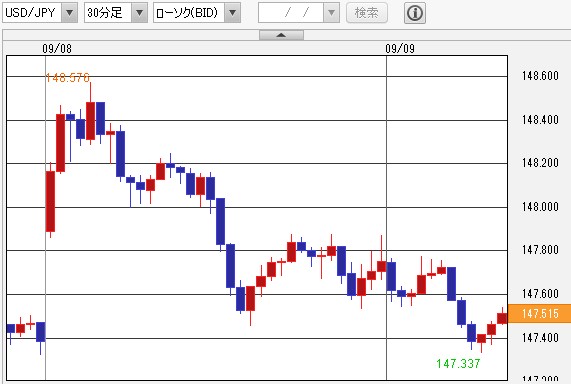Collapse the panel with the up arrow handle

[281, 35]
